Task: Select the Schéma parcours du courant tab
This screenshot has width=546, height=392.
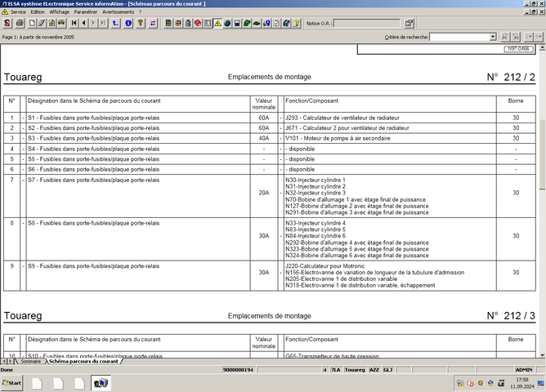Action: [x=83, y=362]
